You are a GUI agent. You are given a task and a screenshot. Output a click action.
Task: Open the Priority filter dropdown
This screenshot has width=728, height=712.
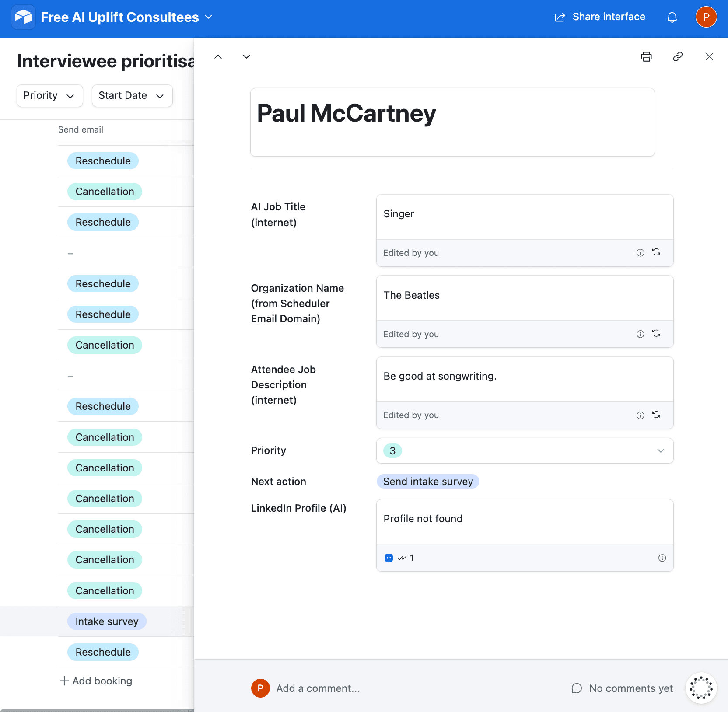coord(49,95)
